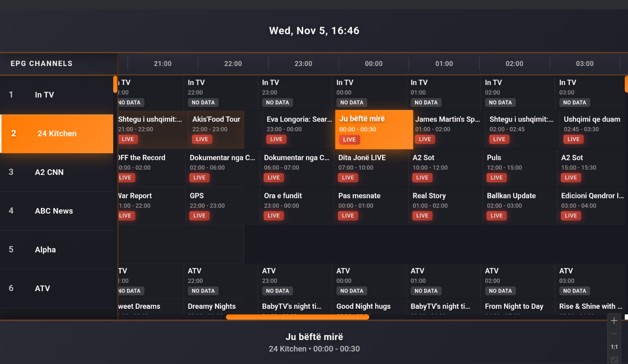Reset zoom with the 1:1 button
Image resolution: width=628 pixels, height=364 pixels.
(x=614, y=347)
